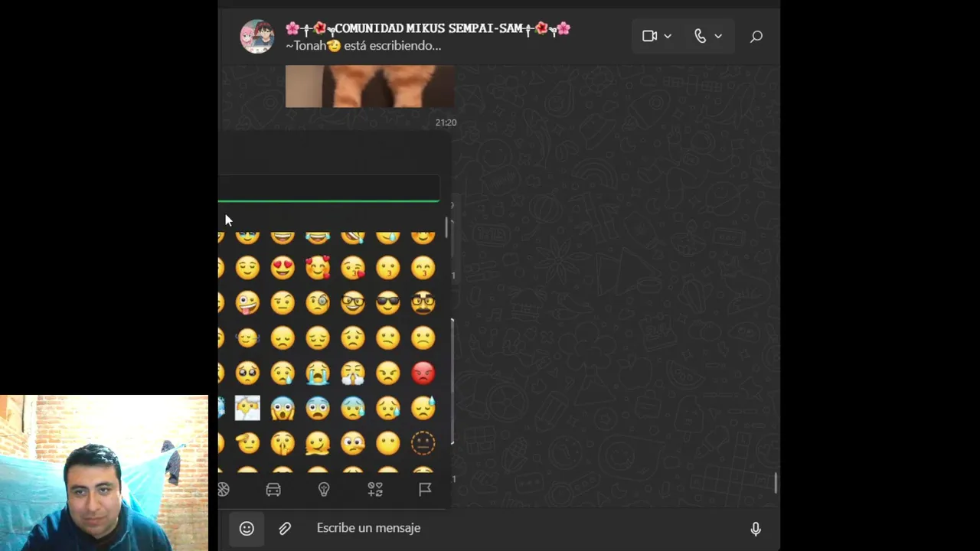
Task: Select the sunglasses face emoji
Action: (x=388, y=303)
